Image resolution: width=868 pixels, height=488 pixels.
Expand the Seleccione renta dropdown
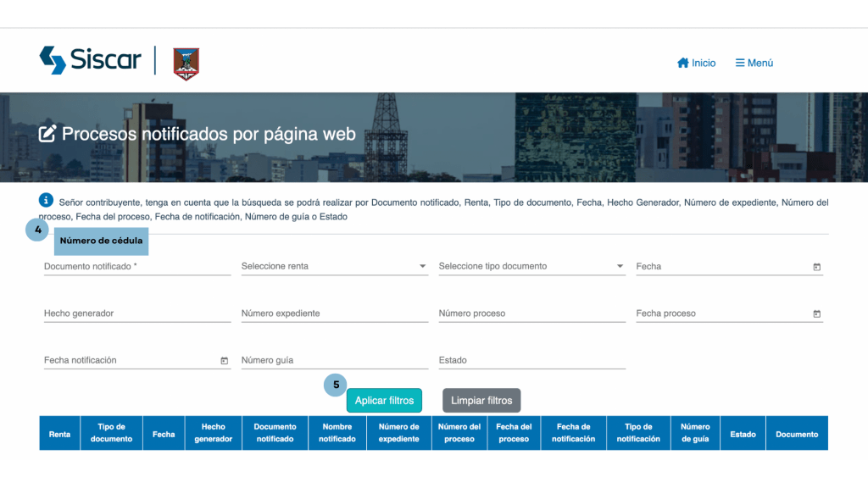[334, 266]
